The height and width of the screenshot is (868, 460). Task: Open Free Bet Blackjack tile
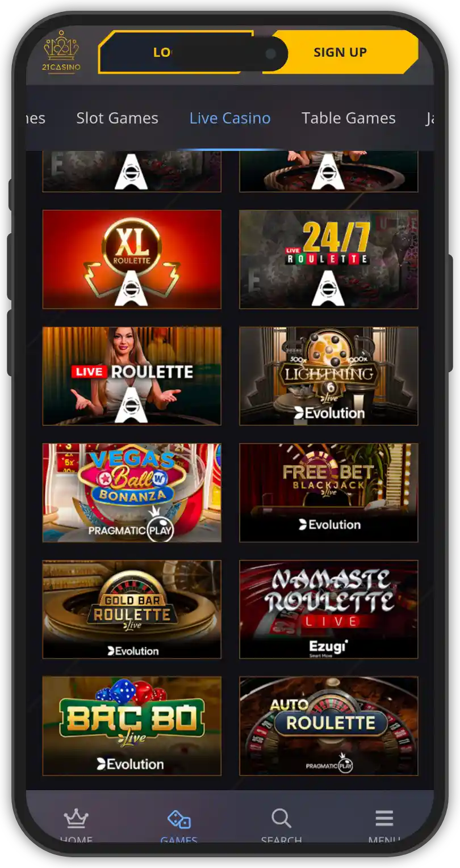[329, 493]
